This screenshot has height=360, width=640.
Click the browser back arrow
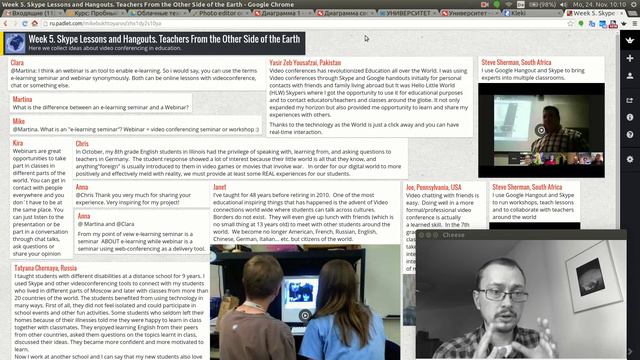(x=6, y=24)
